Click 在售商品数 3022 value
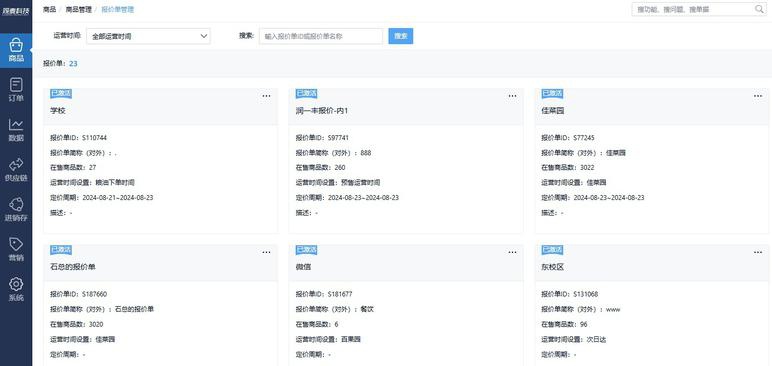 pyautogui.click(x=587, y=167)
